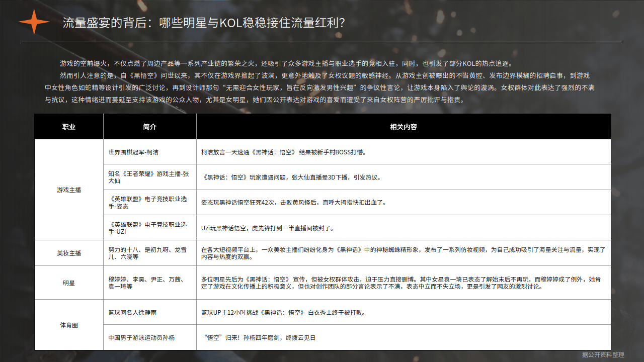Screen dimensions: 644x362
Task: Select the 明星 category cell
Action: pyautogui.click(x=69, y=283)
